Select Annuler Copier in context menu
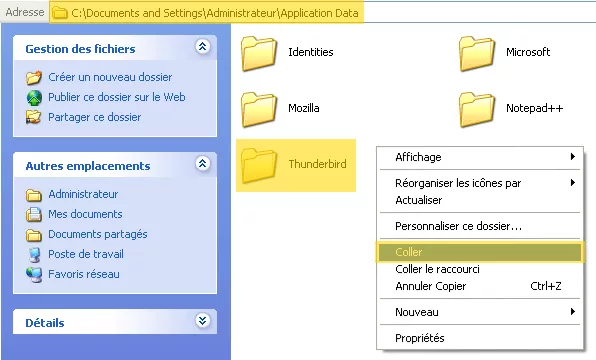 click(480, 286)
